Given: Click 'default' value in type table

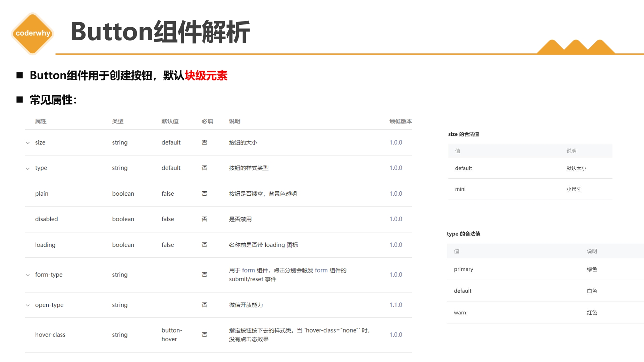Looking at the screenshot, I should tap(463, 291).
